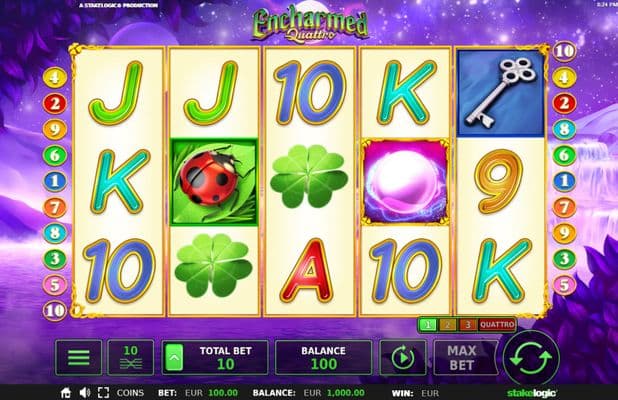Select the QUATTRO mode tab
This screenshot has height=400, width=618.
coord(497,325)
